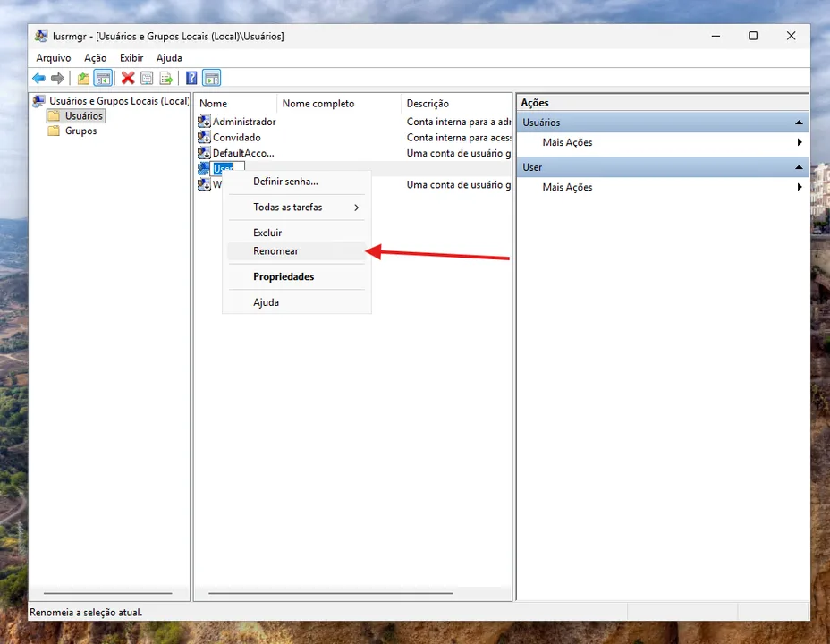This screenshot has width=830, height=644.
Task: Select the Grupos tree node
Action: 81,131
